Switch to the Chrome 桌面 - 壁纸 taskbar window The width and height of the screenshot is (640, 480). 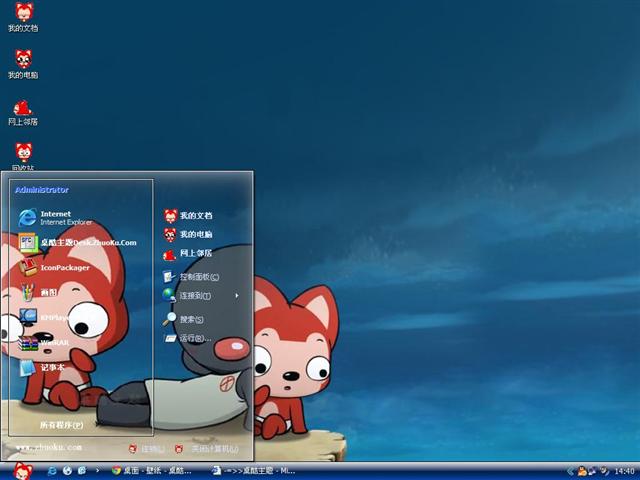pyautogui.click(x=151, y=471)
